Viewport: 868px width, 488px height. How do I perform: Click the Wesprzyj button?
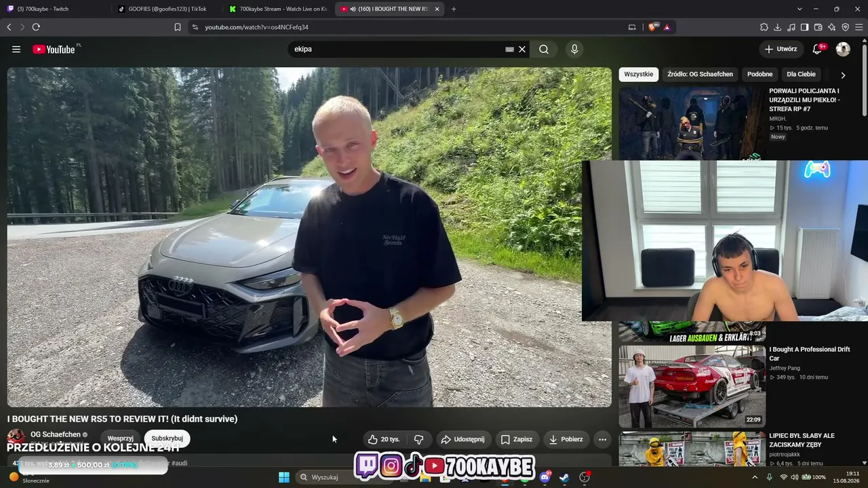click(120, 439)
